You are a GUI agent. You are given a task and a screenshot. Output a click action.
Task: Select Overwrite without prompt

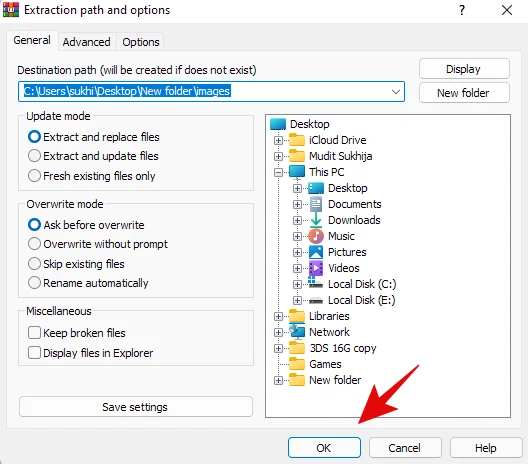point(98,244)
